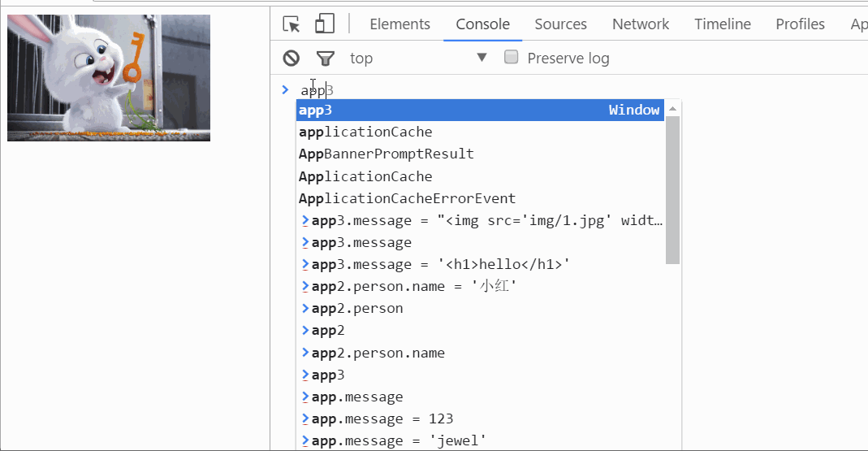
Task: Enable the Preserve log checkbox
Action: (x=512, y=58)
